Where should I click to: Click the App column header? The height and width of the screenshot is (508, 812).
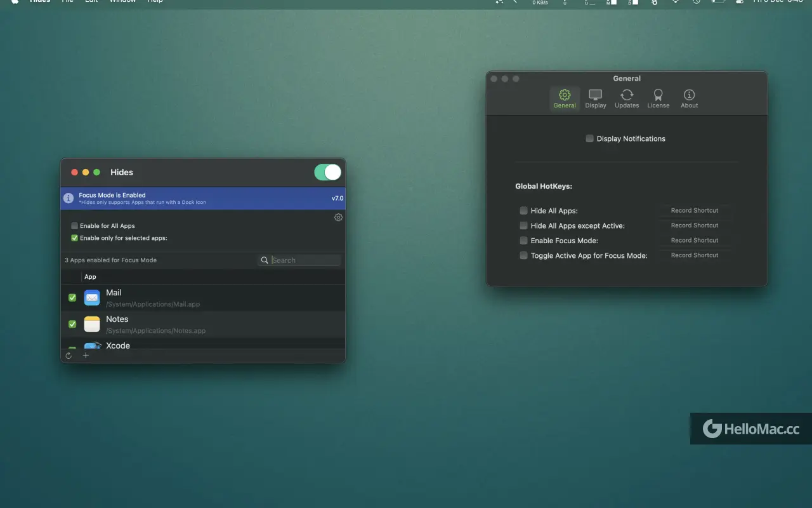coord(91,277)
